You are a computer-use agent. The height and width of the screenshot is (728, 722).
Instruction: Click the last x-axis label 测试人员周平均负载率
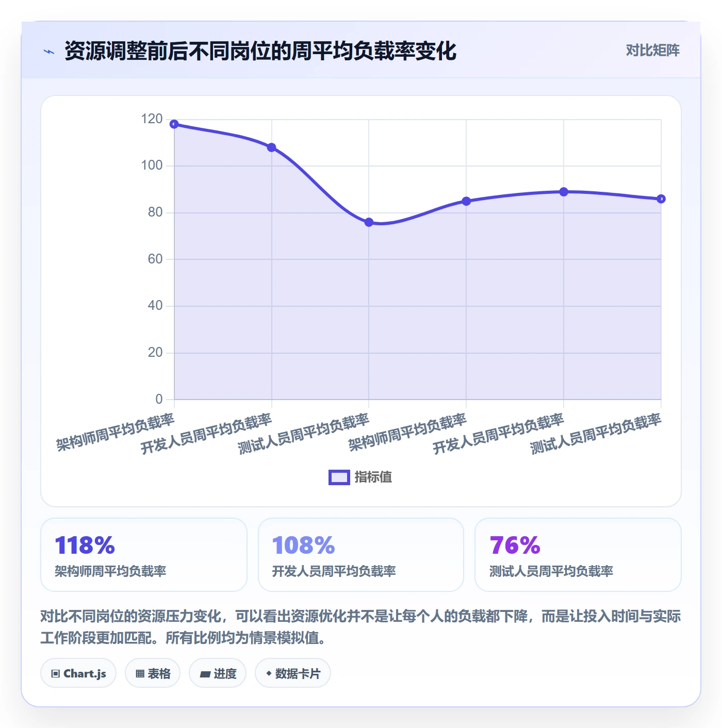click(x=596, y=434)
